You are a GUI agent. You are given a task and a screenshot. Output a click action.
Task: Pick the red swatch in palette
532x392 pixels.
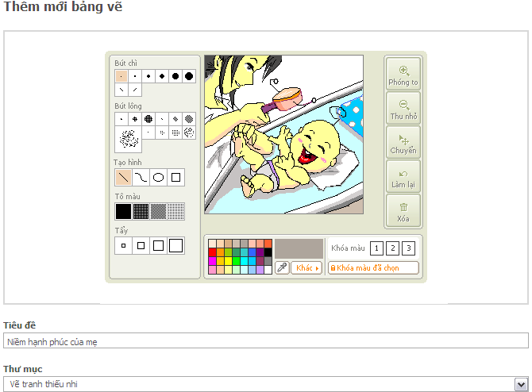coord(212,252)
